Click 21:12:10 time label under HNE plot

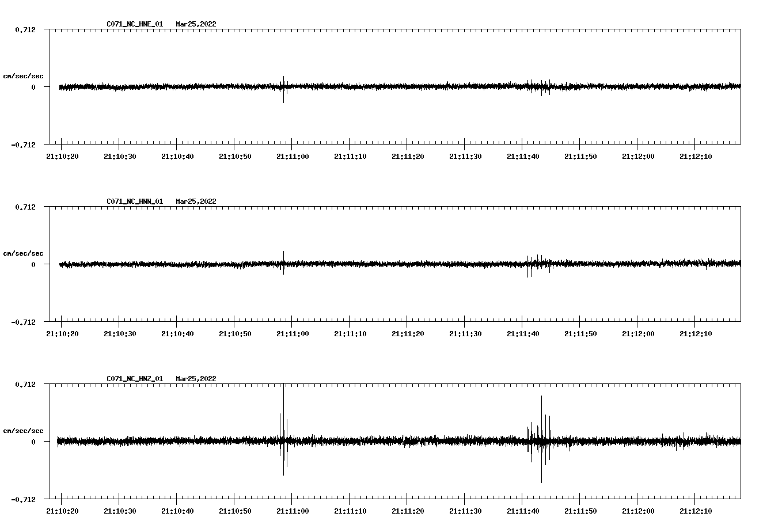[x=696, y=157]
